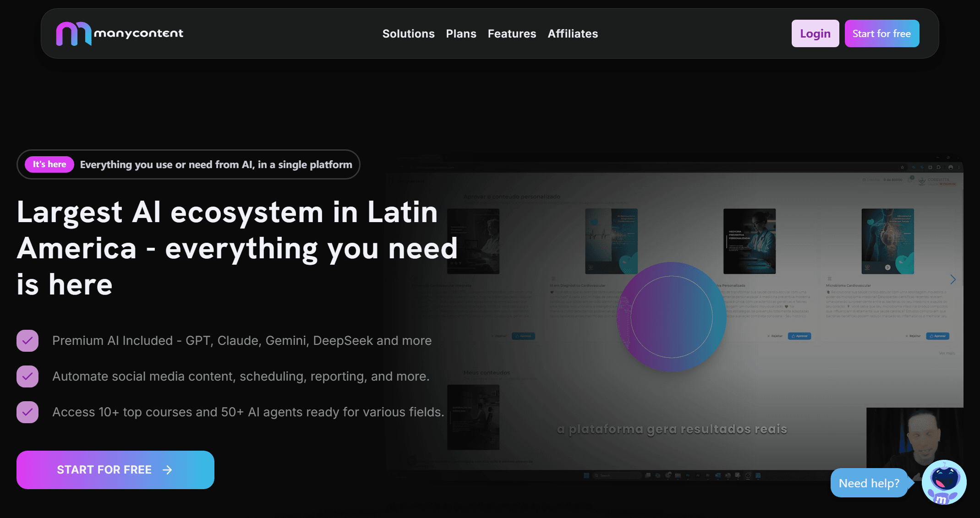Click the checkmark beside Access 10+ top courses
Viewport: 980px width, 518px height.
(27, 412)
